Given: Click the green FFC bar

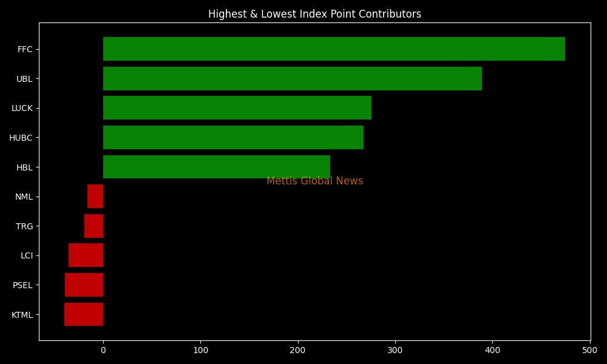Looking at the screenshot, I should pyautogui.click(x=334, y=49).
